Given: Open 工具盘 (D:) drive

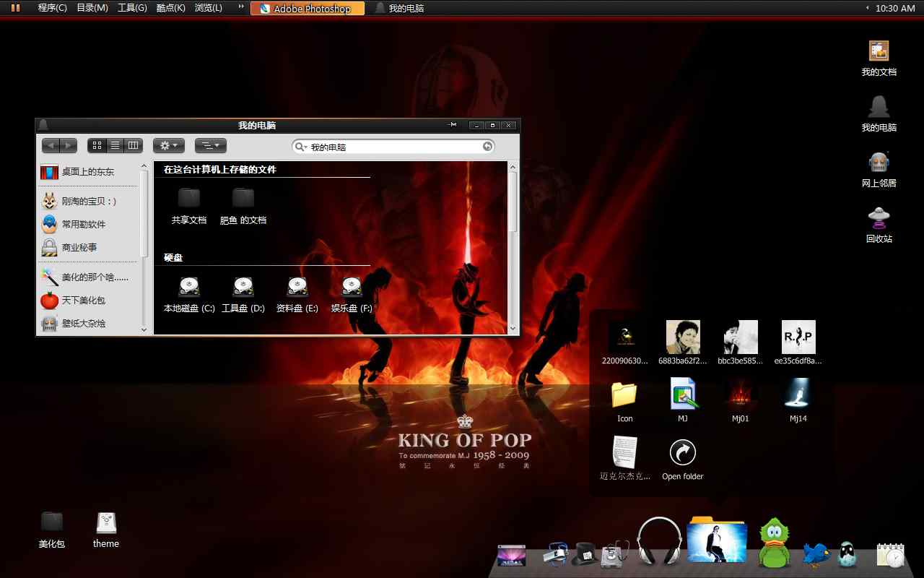Looking at the screenshot, I should point(243,295).
